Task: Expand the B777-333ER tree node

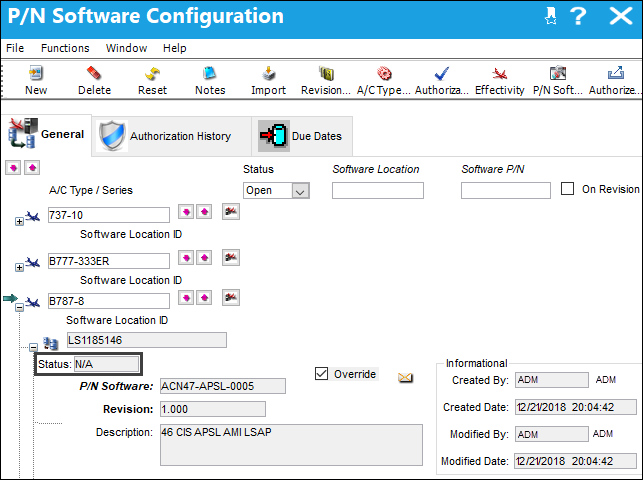Action: (19, 267)
